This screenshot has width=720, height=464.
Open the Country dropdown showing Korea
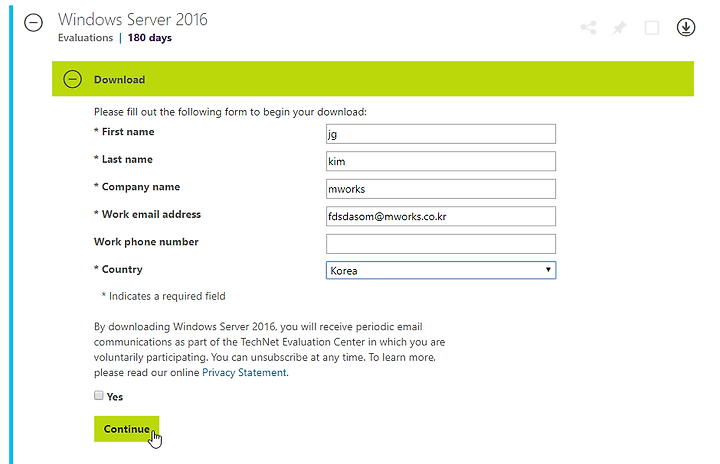441,270
